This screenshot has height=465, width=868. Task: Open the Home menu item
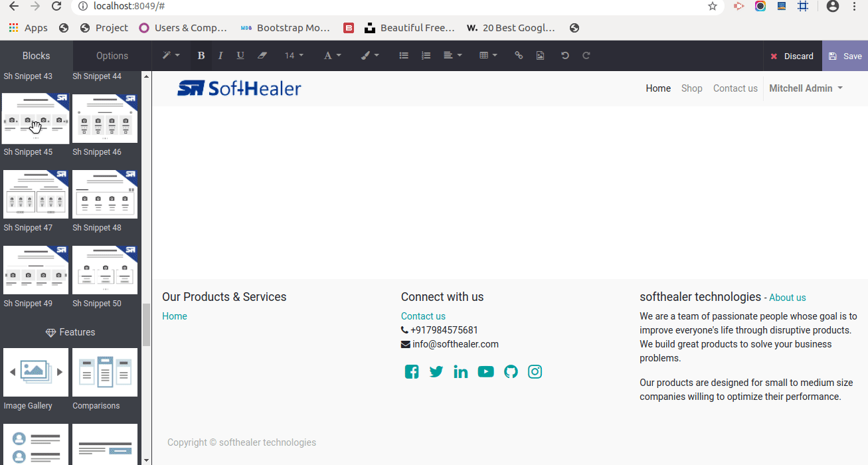tap(658, 88)
